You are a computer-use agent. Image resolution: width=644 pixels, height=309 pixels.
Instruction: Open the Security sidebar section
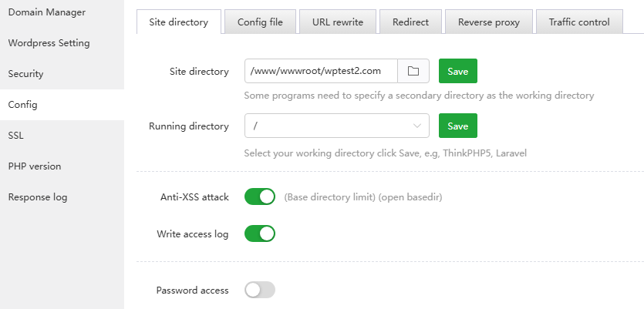pyautogui.click(x=25, y=74)
